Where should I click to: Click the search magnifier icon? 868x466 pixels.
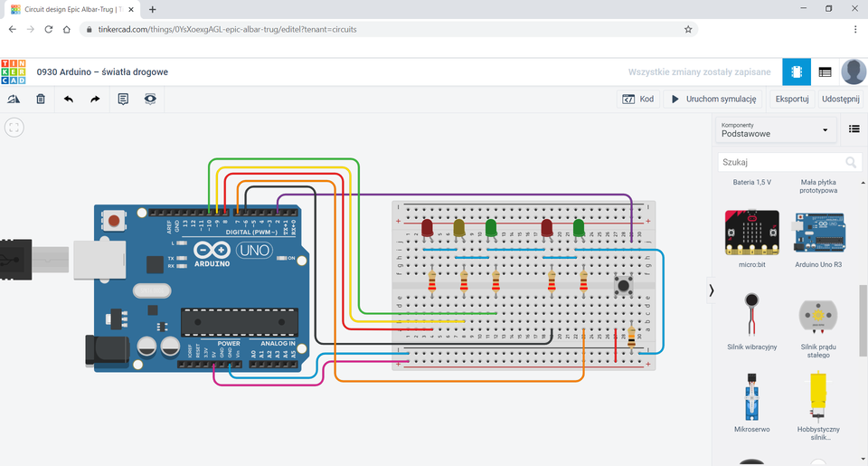pyautogui.click(x=851, y=162)
